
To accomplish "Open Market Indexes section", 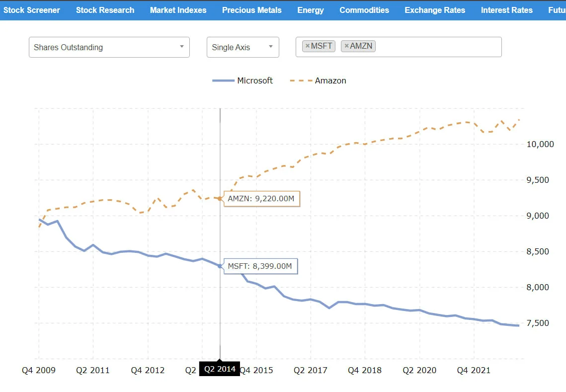I will click(x=178, y=10).
